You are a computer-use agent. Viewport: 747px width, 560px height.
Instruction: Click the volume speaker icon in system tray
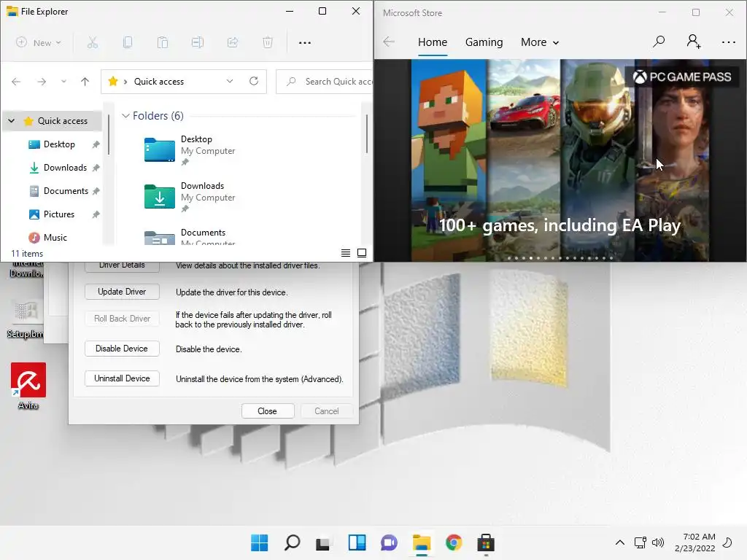(x=658, y=542)
